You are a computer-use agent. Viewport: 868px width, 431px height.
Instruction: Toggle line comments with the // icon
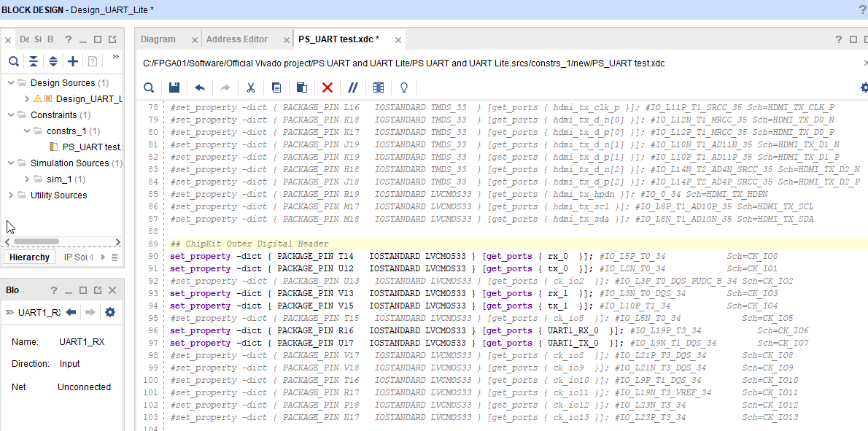pyautogui.click(x=353, y=88)
